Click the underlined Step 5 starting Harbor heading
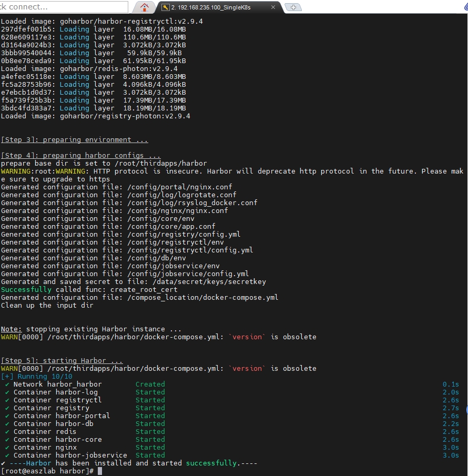The height and width of the screenshot is (476, 468). 62,361
